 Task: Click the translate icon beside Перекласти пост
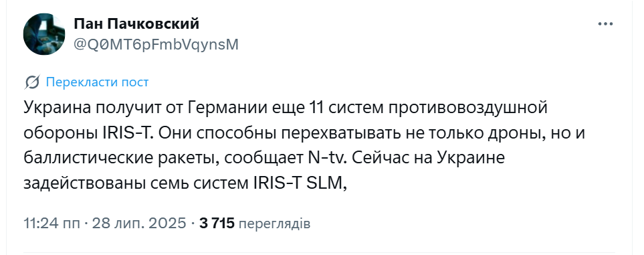tap(31, 82)
